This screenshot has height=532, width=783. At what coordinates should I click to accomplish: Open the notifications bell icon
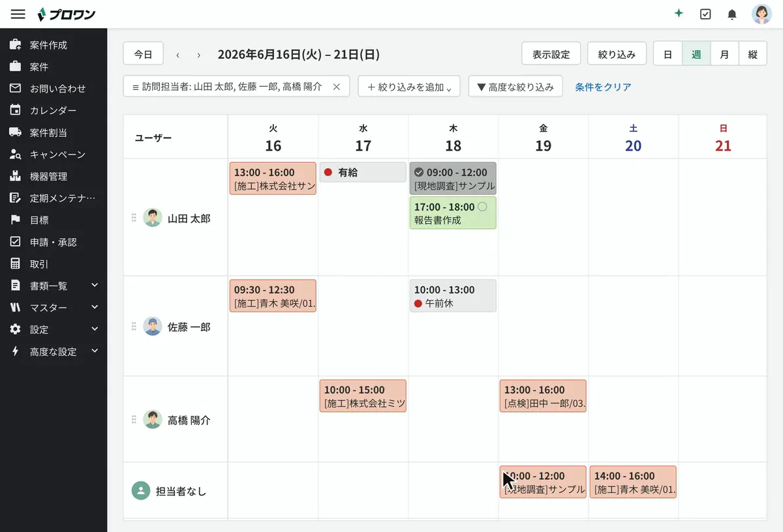[x=732, y=14]
